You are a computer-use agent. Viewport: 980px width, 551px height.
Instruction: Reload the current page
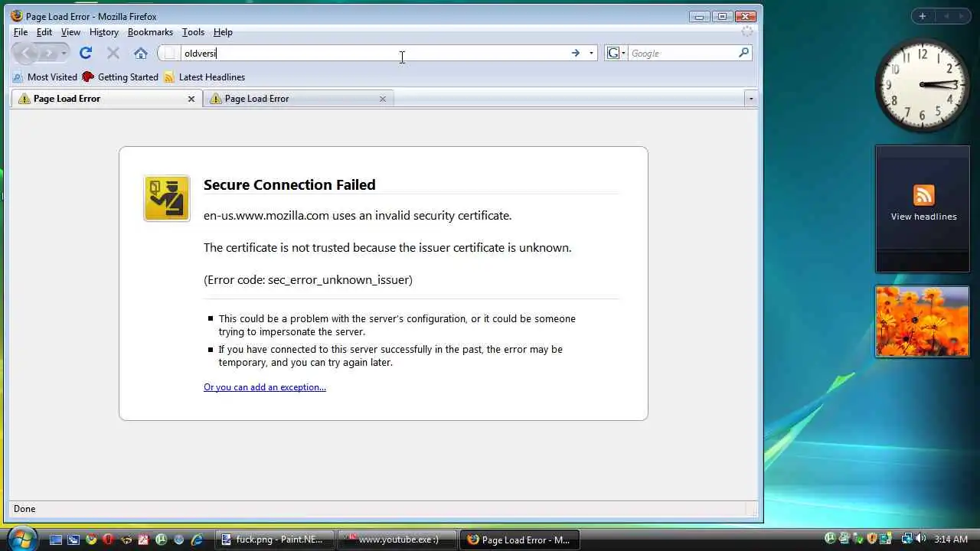[86, 53]
